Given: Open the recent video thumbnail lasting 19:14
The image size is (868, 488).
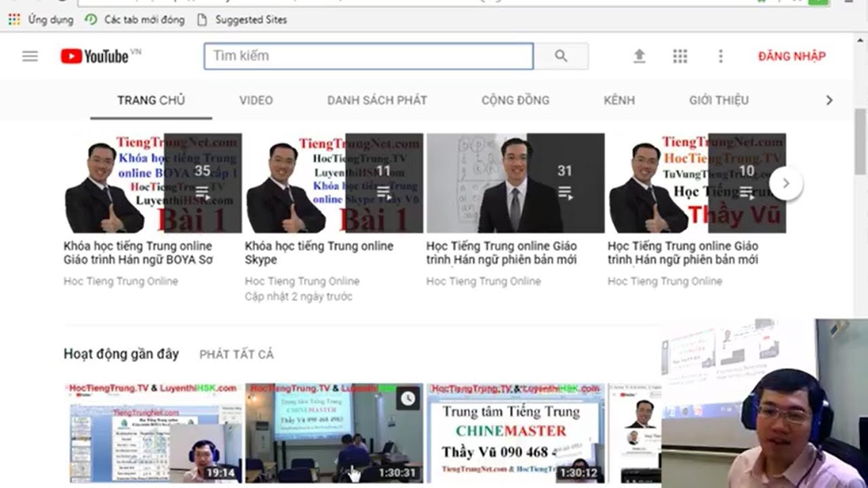Looking at the screenshot, I should (x=153, y=433).
